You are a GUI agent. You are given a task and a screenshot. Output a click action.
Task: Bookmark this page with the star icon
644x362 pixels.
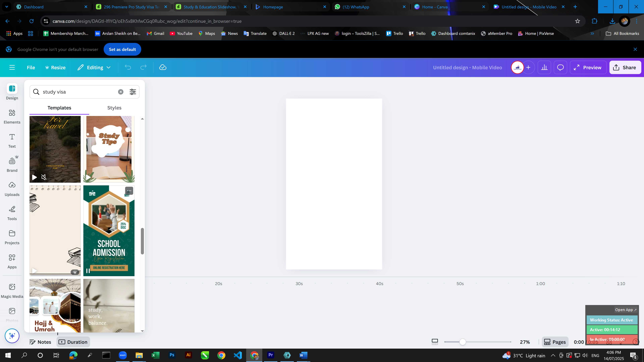point(577,21)
